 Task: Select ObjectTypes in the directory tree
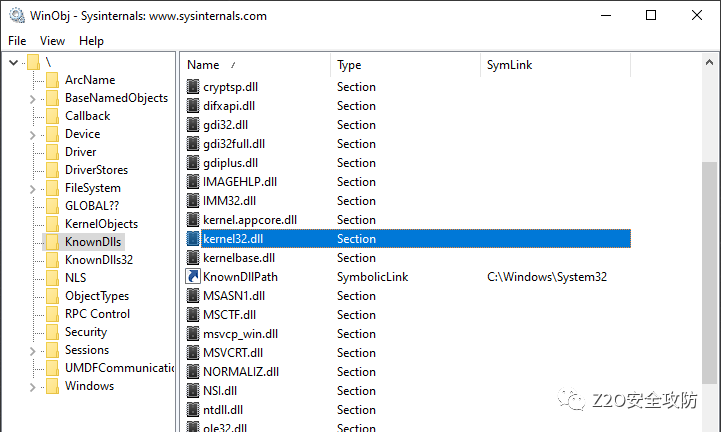96,296
